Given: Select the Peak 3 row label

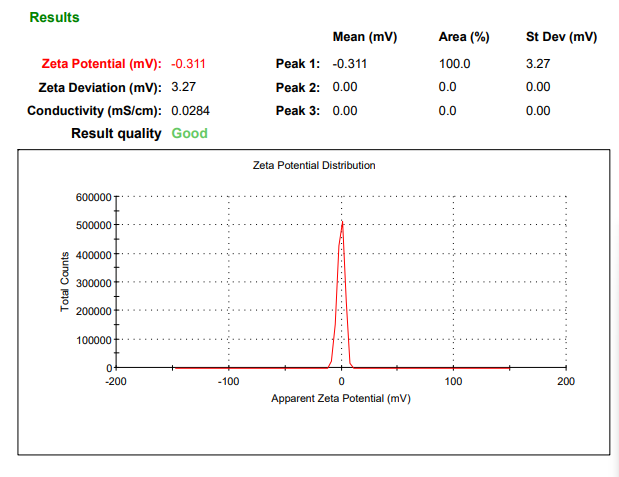Looking at the screenshot, I should pos(297,110).
